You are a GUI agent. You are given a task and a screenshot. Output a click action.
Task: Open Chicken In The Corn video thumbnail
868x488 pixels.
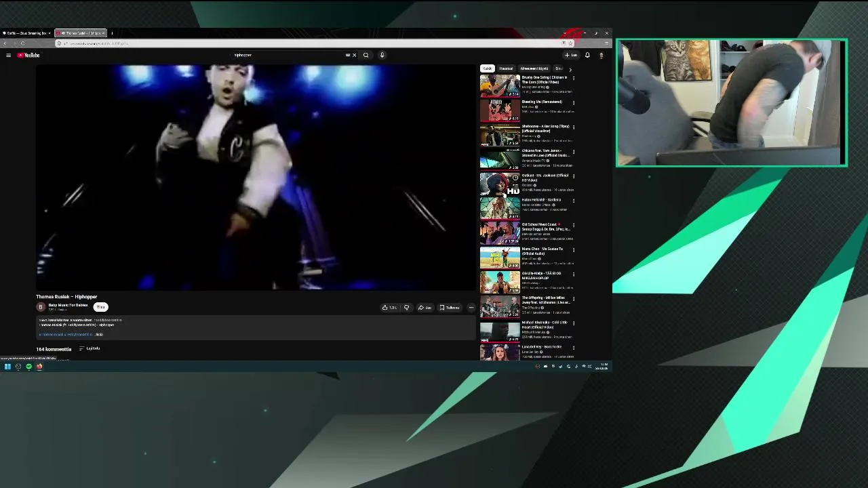coord(500,85)
